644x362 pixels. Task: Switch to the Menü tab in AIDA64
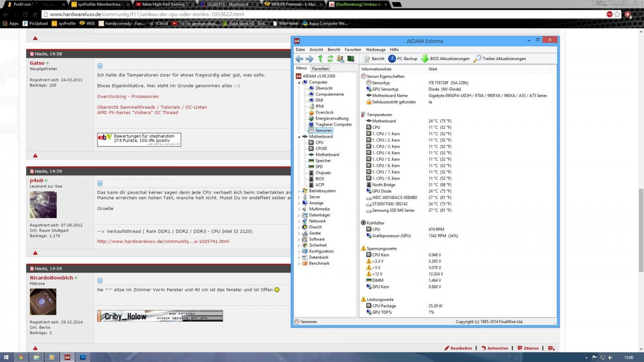click(301, 68)
